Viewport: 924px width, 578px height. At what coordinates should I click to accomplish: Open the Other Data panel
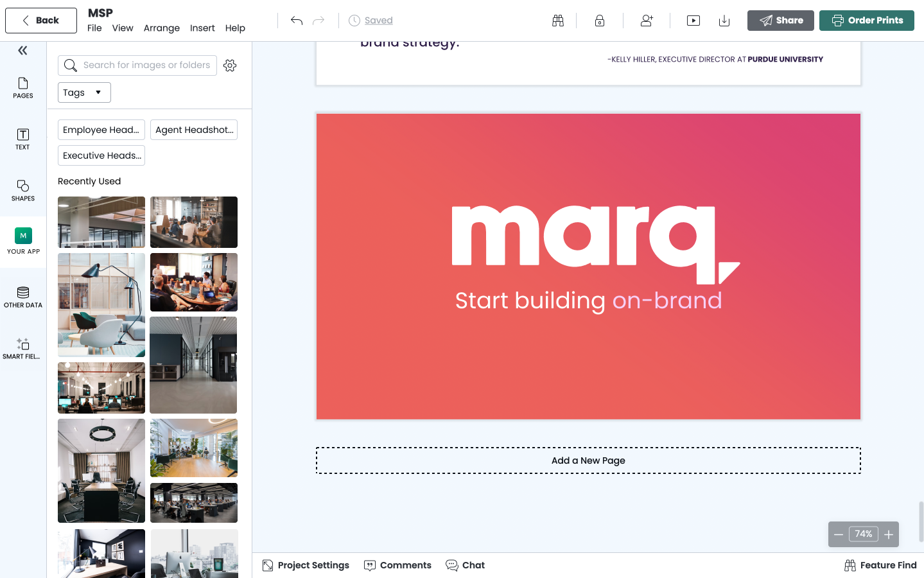point(23,297)
